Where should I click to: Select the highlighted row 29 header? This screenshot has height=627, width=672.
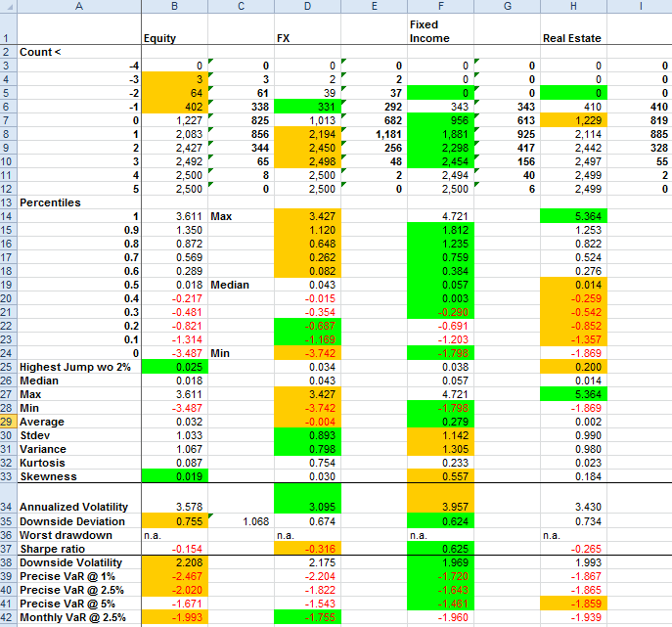tap(8, 422)
